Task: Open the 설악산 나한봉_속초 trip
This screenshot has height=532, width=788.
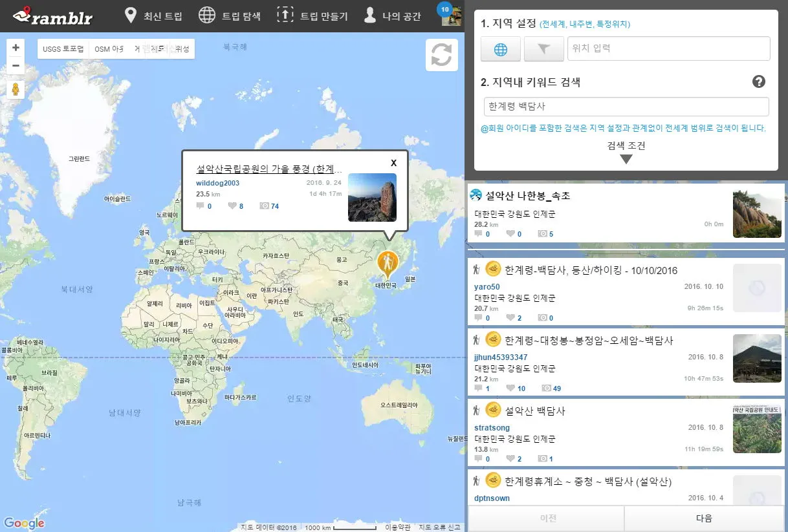Action: coord(528,196)
